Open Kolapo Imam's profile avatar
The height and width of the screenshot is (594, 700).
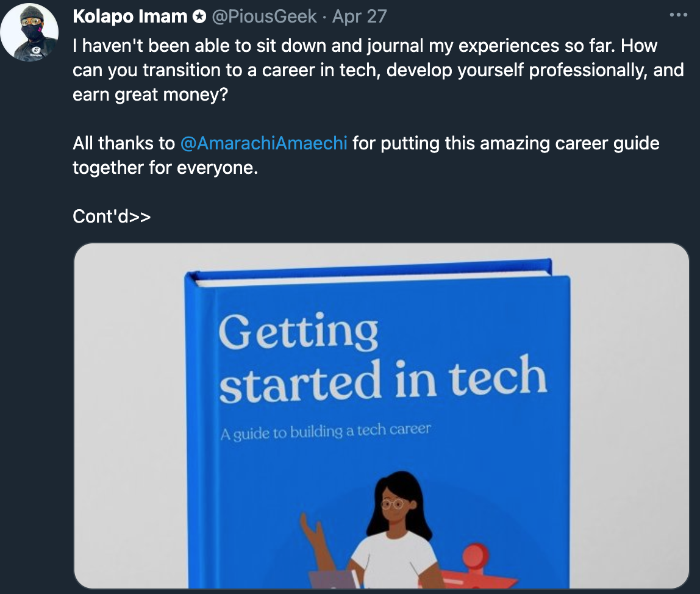click(x=29, y=29)
